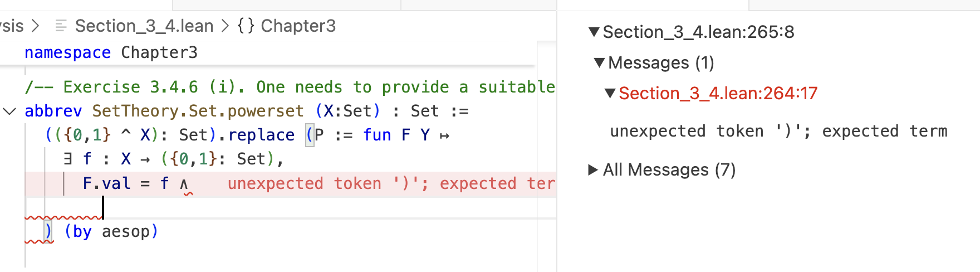The image size is (980, 272).
Task: Collapse the red Section_3_4.lean:264:17 triangle
Action: (610, 93)
